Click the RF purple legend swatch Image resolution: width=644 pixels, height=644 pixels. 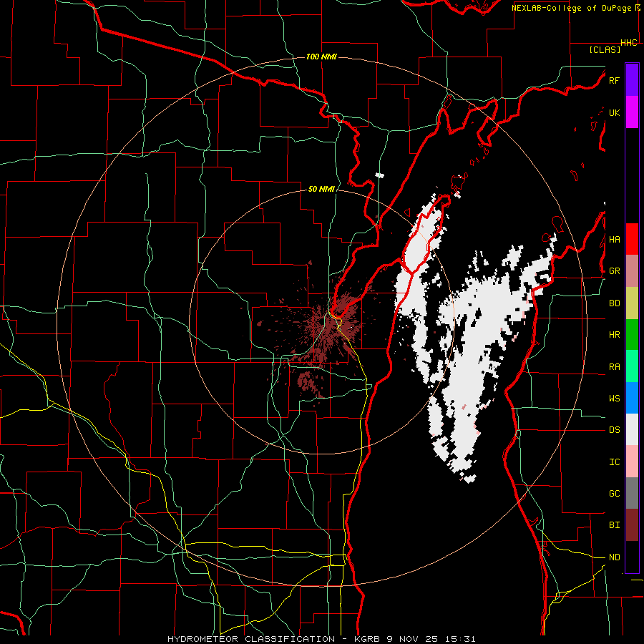[x=632, y=80]
